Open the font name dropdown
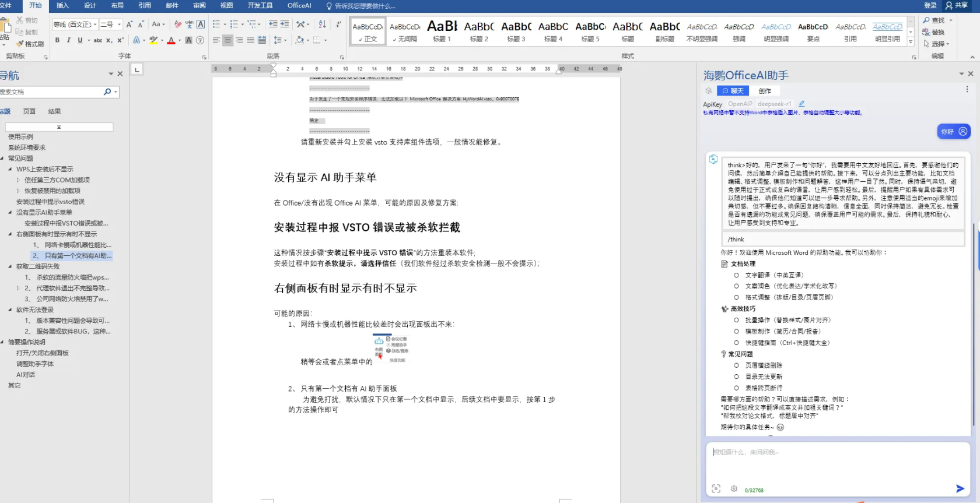This screenshot has width=980, height=503. (x=95, y=24)
